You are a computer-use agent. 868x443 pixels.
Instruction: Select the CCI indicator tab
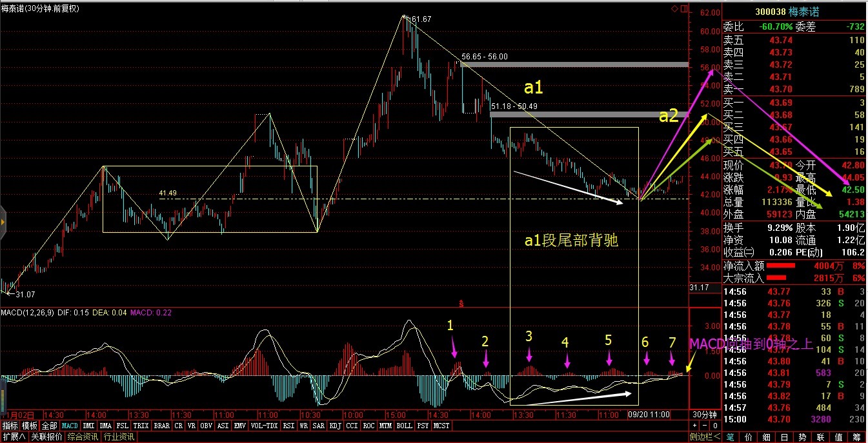(x=352, y=426)
